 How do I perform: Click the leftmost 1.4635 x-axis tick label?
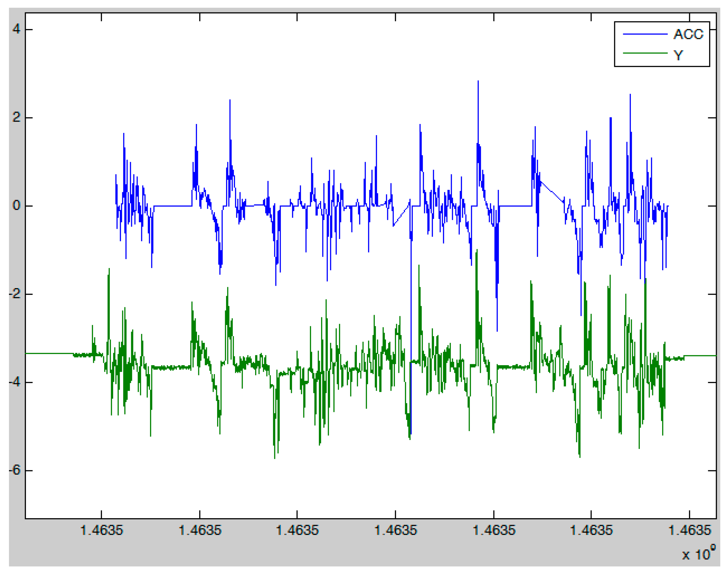(x=102, y=530)
